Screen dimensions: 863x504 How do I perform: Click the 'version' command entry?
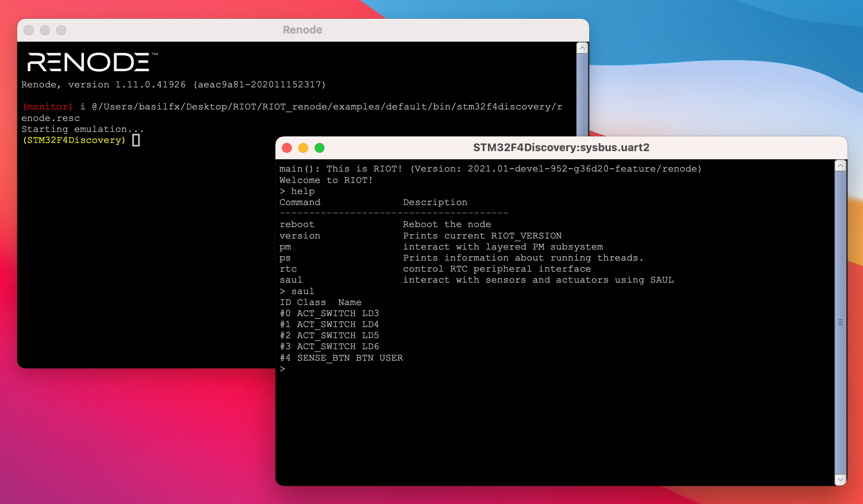click(300, 236)
